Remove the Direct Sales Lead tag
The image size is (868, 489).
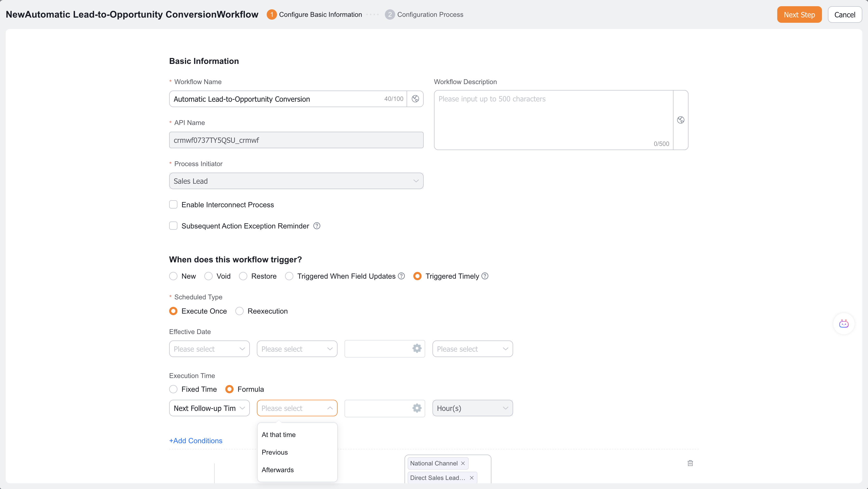(472, 478)
